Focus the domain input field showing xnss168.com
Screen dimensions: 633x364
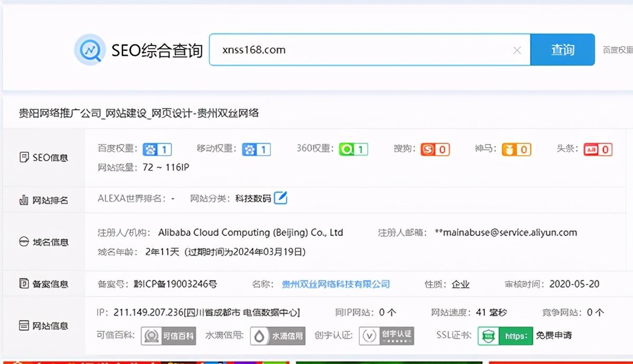pos(370,50)
